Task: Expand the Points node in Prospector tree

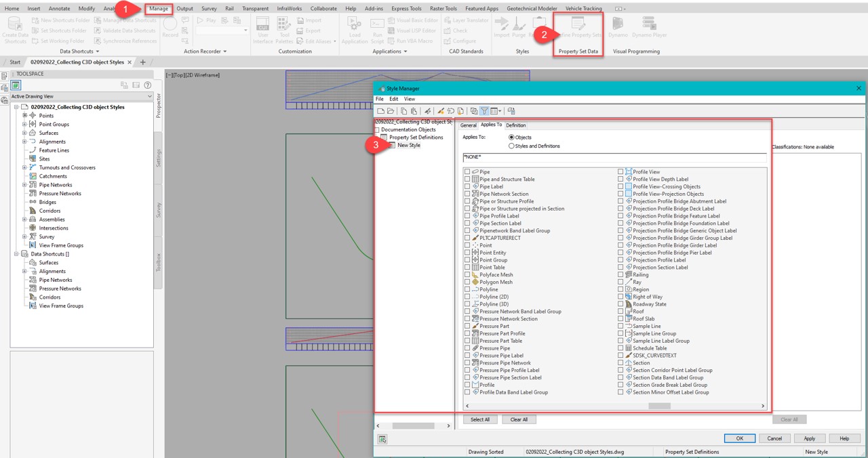Action: point(25,116)
